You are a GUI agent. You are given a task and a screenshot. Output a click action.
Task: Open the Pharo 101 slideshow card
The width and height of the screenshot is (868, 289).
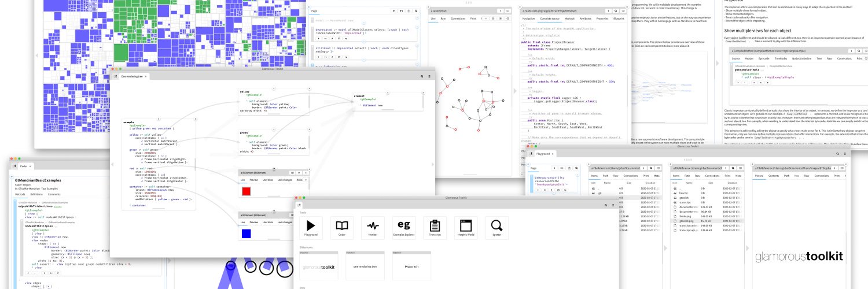tap(411, 265)
